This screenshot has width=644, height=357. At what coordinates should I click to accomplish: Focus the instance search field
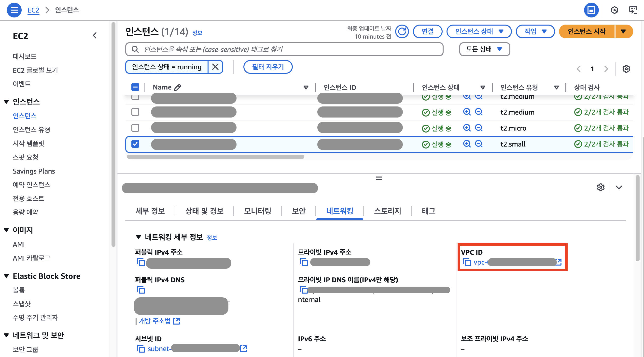click(284, 49)
